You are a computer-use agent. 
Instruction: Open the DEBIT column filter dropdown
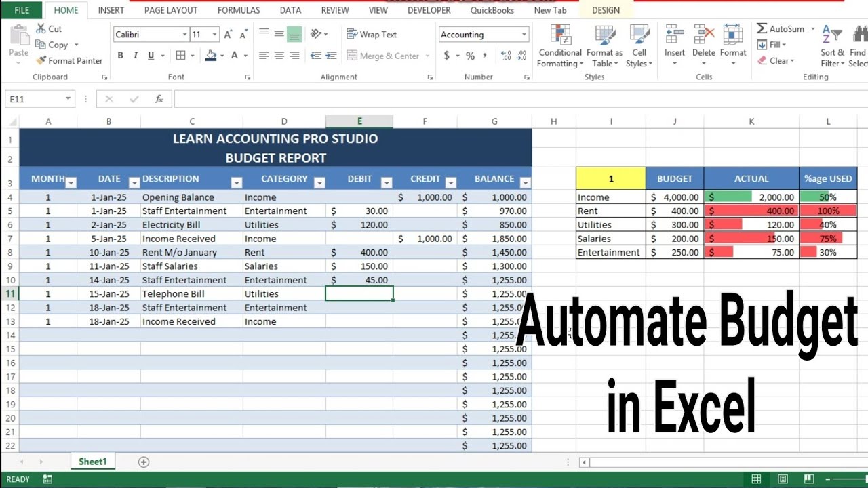[x=387, y=182]
